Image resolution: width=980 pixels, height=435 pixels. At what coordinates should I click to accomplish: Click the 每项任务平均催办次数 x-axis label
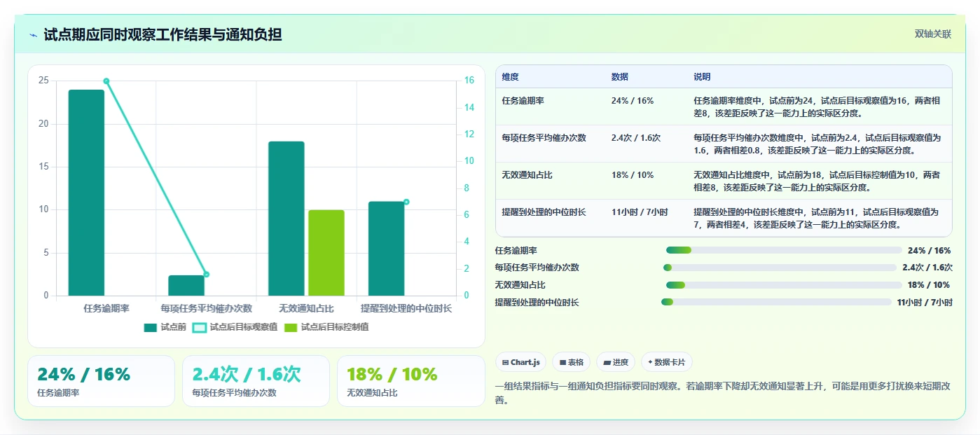(206, 308)
